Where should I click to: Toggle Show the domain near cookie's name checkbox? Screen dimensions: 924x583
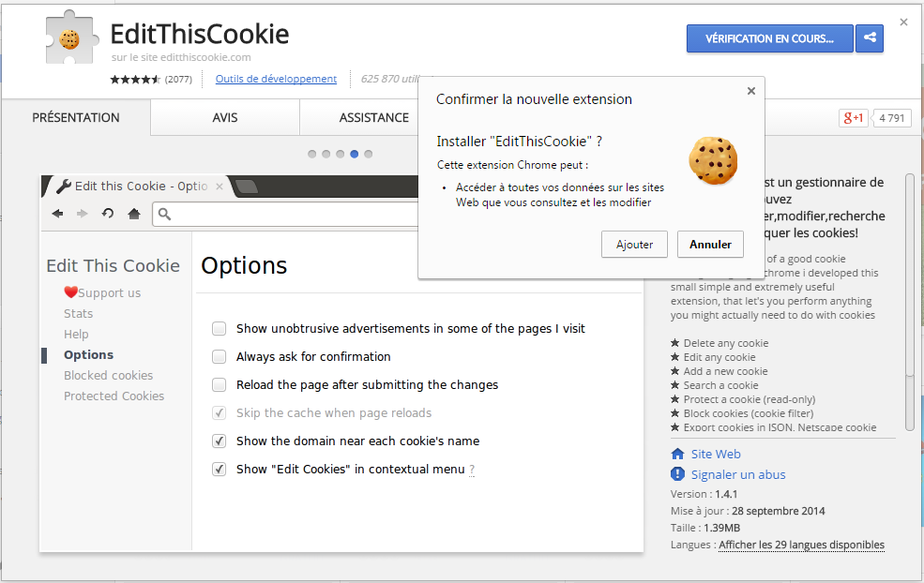[x=219, y=441]
